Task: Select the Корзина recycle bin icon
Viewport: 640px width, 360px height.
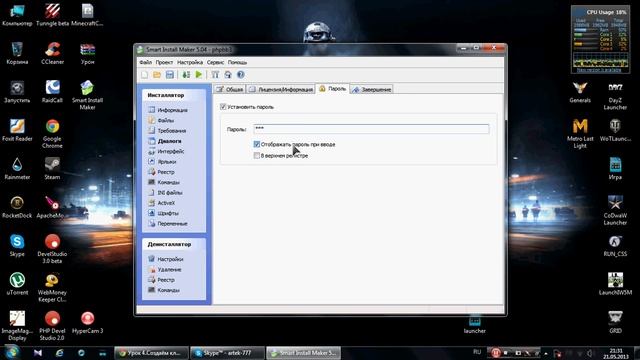Action: point(17,53)
